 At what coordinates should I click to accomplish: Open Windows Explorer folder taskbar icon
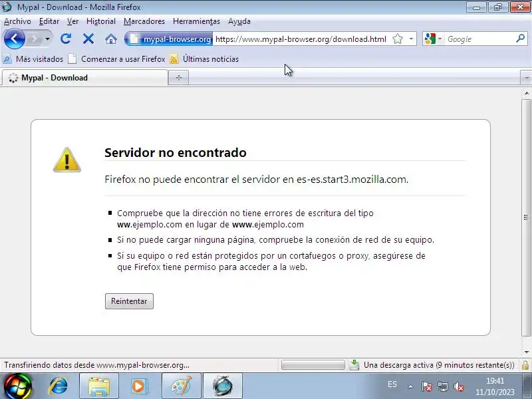(x=99, y=386)
